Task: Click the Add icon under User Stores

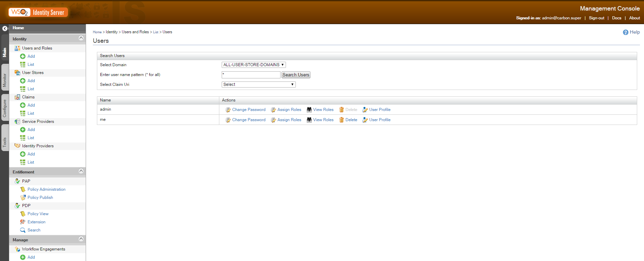Action: click(x=23, y=81)
